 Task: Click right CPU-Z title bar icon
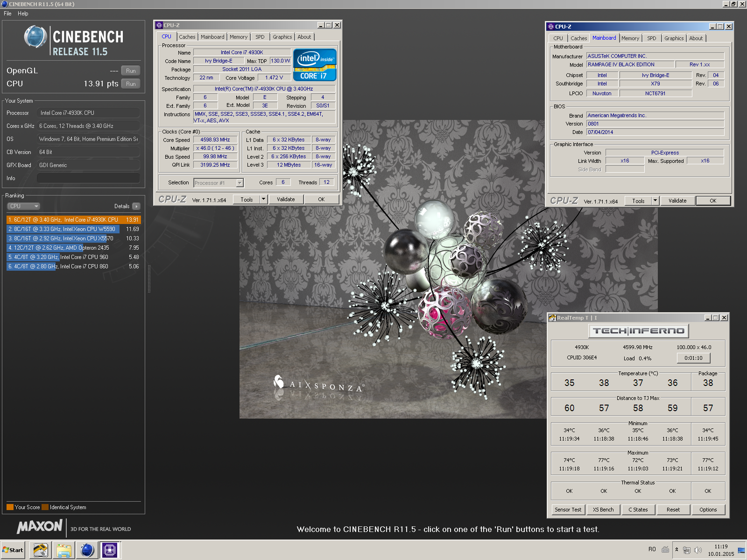[x=551, y=27]
